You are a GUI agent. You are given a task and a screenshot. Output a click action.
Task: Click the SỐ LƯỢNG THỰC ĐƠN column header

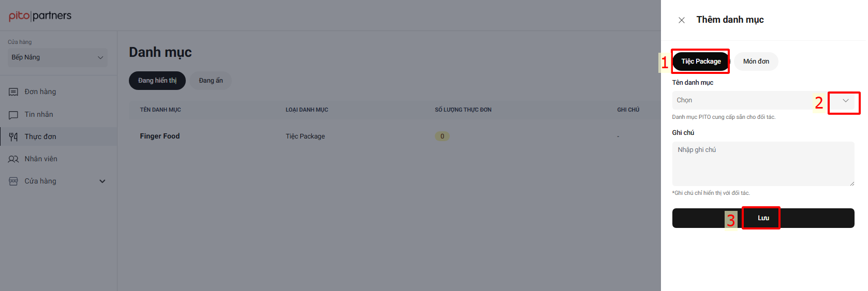[x=463, y=110]
